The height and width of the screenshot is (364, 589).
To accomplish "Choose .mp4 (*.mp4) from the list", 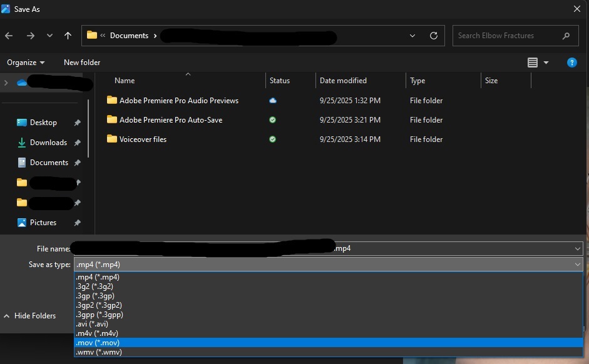I will click(x=329, y=277).
